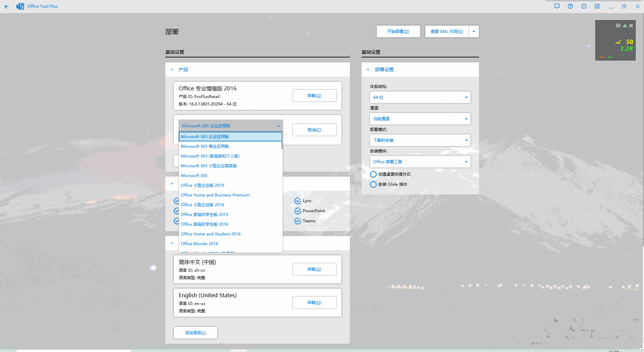This screenshot has width=644, height=352.
Task: Enable 创建桌面快捷方式 option
Action: (373, 174)
